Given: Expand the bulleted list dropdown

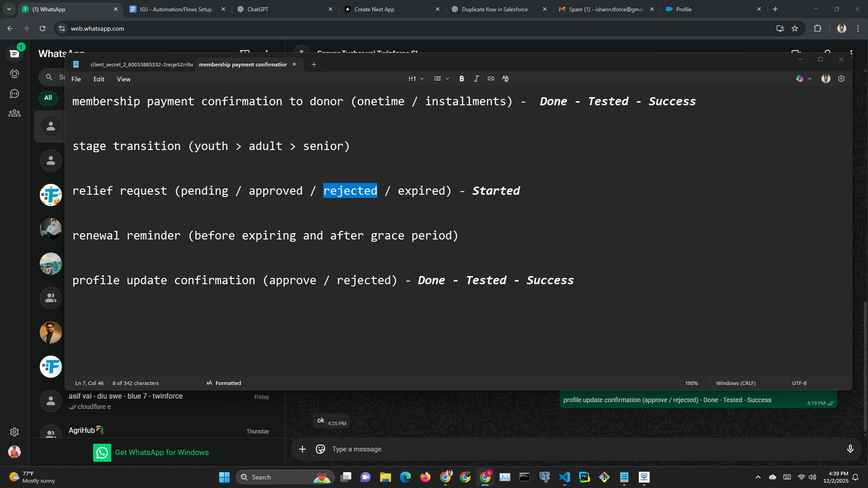Looking at the screenshot, I should pos(441,79).
